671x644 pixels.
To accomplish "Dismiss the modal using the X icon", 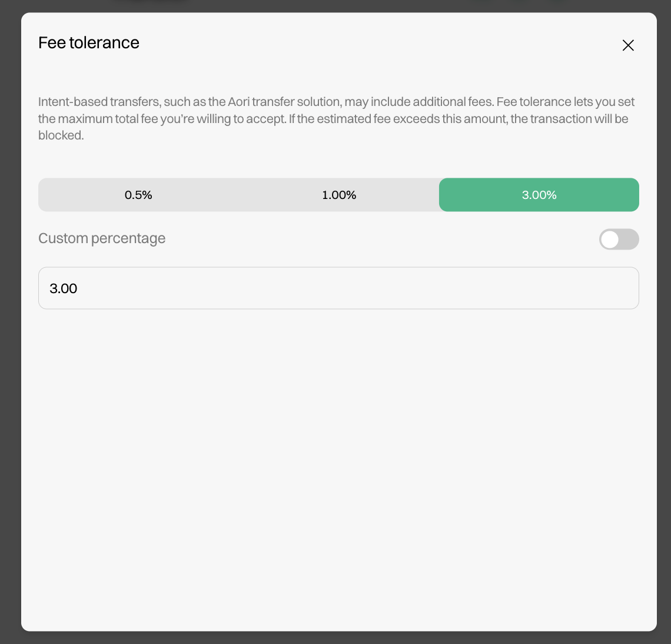I will tap(628, 45).
